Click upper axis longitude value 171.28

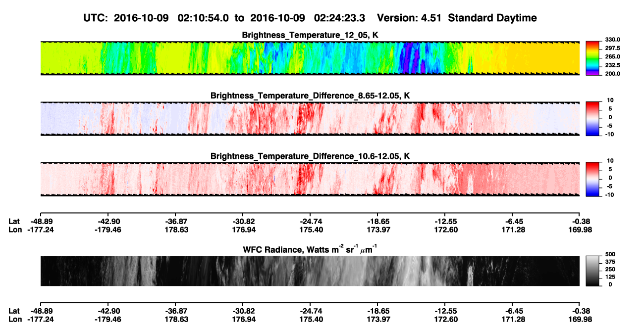click(x=513, y=230)
